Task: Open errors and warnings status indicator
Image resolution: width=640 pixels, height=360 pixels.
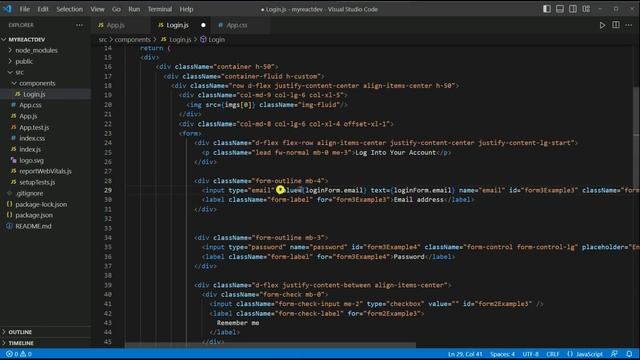Action: pyautogui.click(x=18, y=354)
